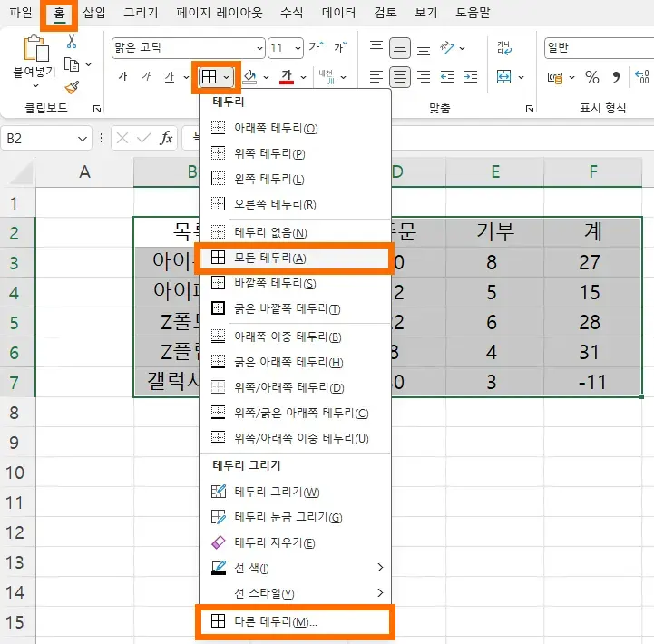Open the number format 일반 dropdown
The image size is (654, 644).
tap(599, 48)
